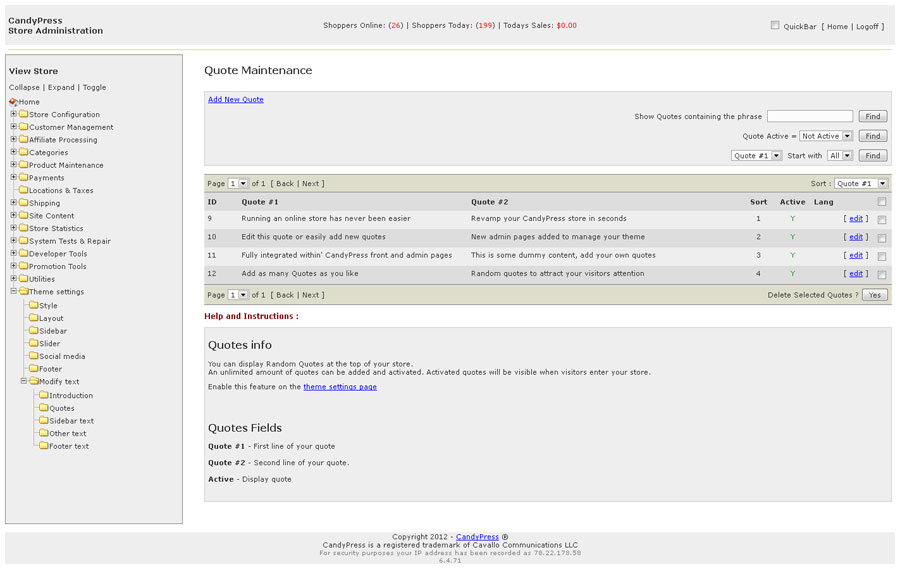
Task: Click the Utilities folder icon
Action: [24, 278]
